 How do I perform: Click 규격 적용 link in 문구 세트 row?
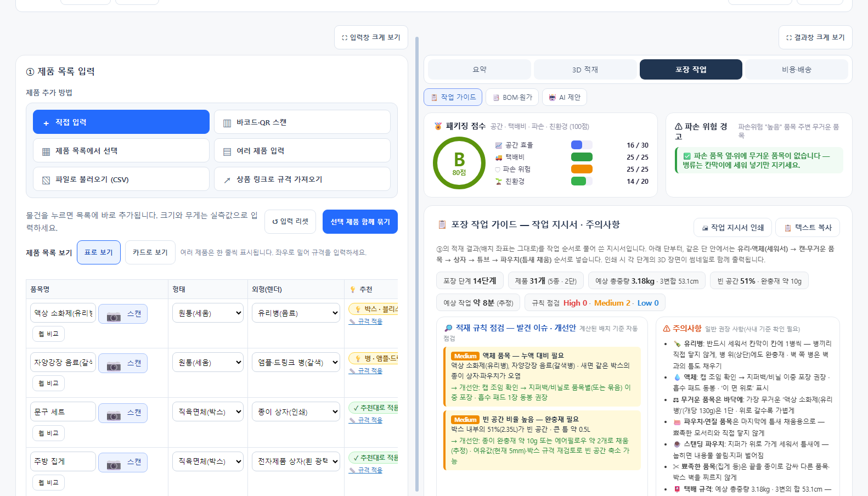365,420
